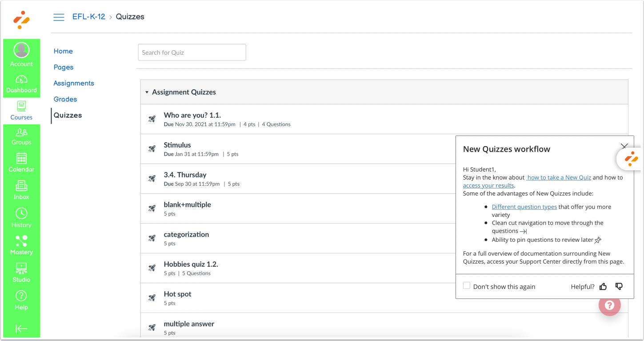Click New Quizzes workflow popup title
Screen dimensions: 644x341
tap(507, 149)
